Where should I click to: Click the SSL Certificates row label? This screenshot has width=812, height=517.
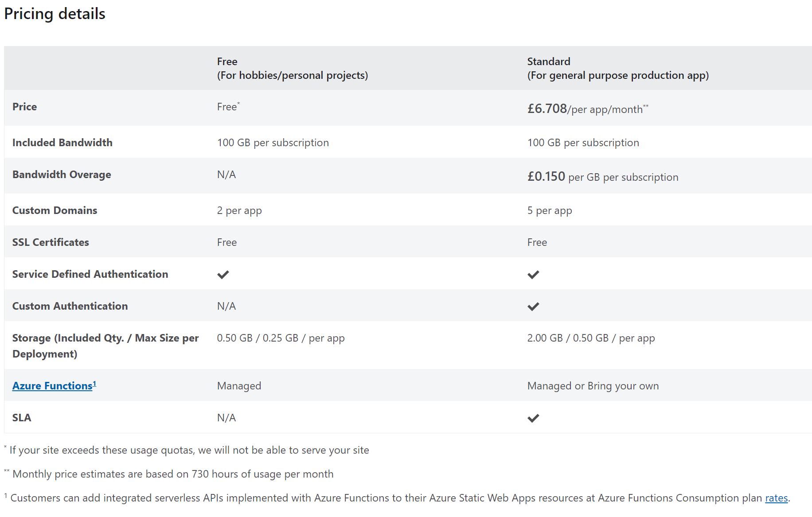[x=51, y=242]
